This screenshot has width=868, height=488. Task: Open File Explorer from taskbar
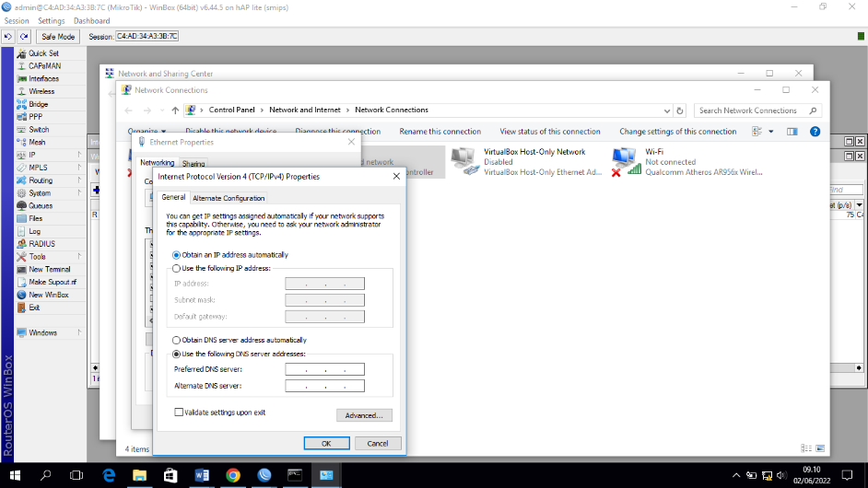(x=139, y=475)
